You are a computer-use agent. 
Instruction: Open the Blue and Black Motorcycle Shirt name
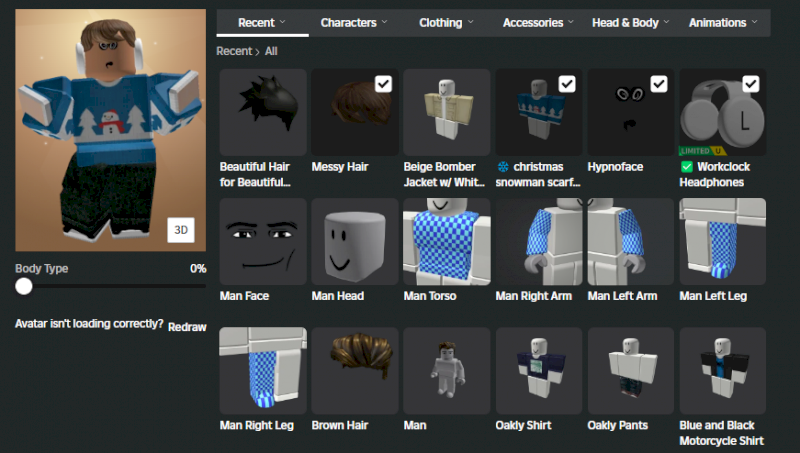tap(721, 433)
